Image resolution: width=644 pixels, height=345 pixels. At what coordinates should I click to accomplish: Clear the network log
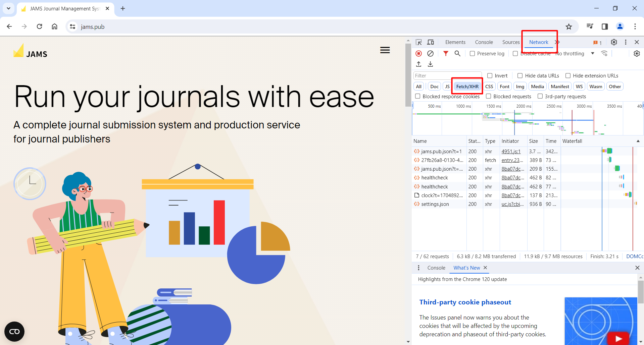(430, 54)
